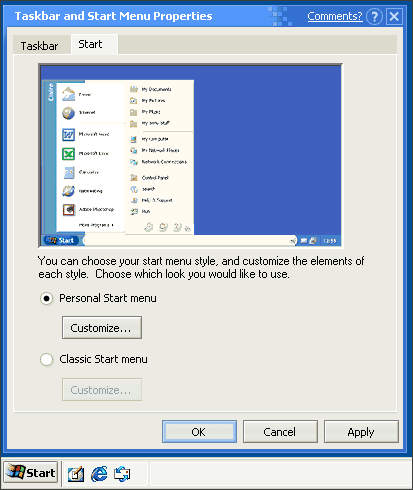Open the Outlook Express mail quick launch icon
The height and width of the screenshot is (490, 413).
pos(122,474)
